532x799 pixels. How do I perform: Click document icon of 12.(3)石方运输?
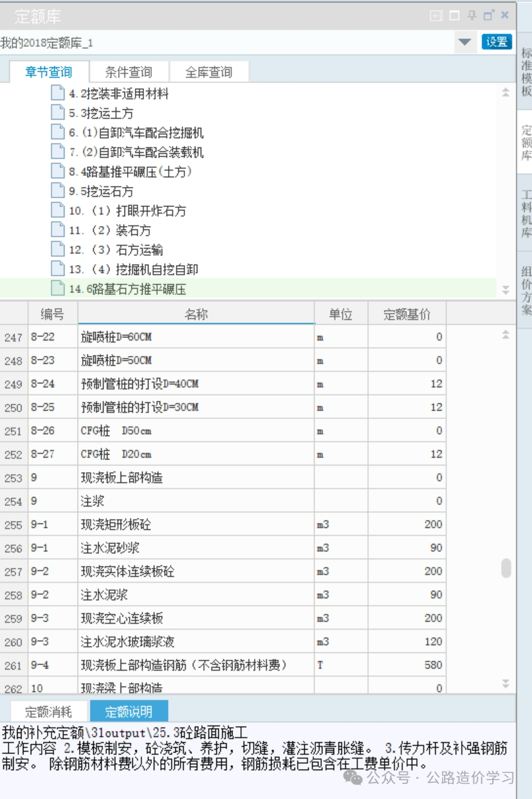[x=58, y=249]
